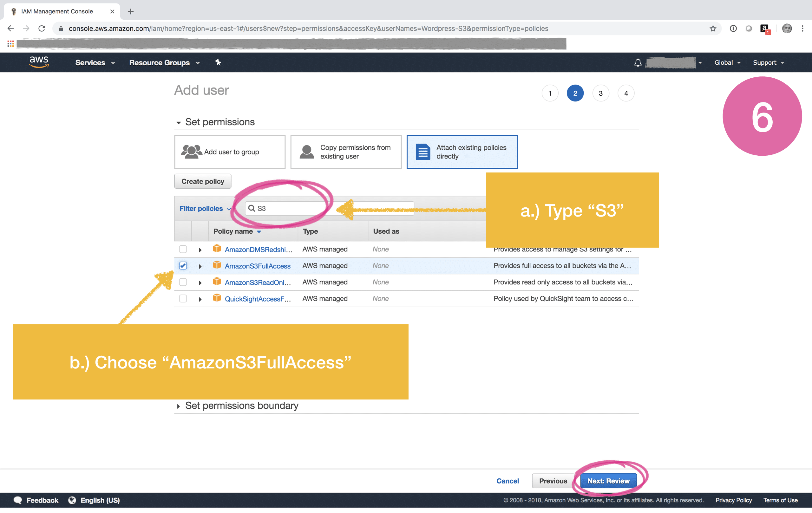Select Add user to group option
This screenshot has height=513, width=812.
coord(230,152)
